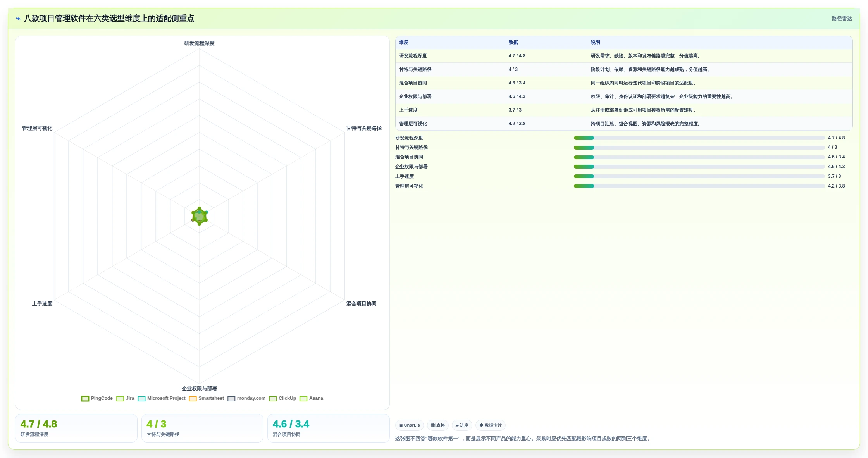The height and width of the screenshot is (458, 868).
Task: Click the description starting 阶段计划、依赖
Action: (x=651, y=69)
